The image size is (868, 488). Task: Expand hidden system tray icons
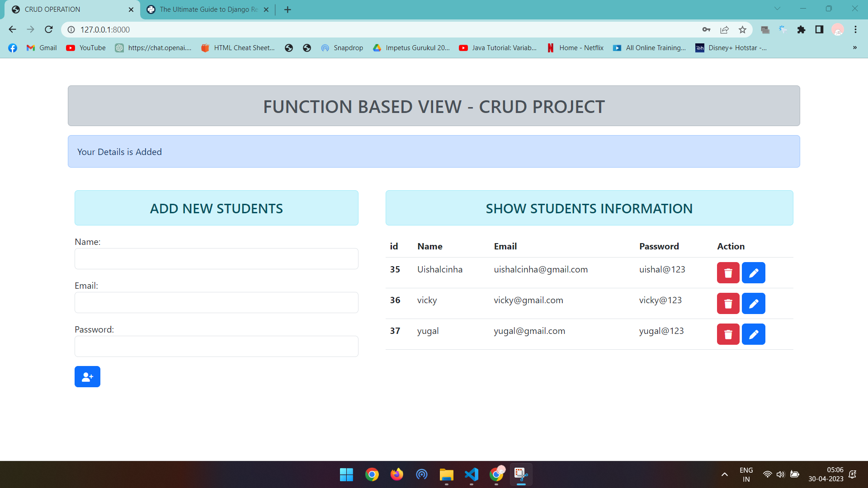tap(725, 474)
